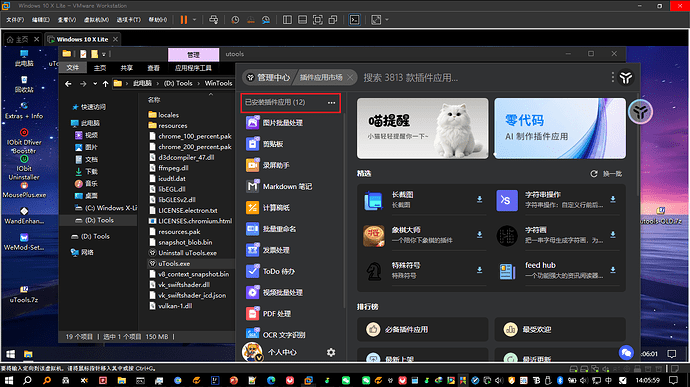Open the VMware 选项卡(T) menu
The height and width of the screenshot is (387, 690).
tap(128, 20)
